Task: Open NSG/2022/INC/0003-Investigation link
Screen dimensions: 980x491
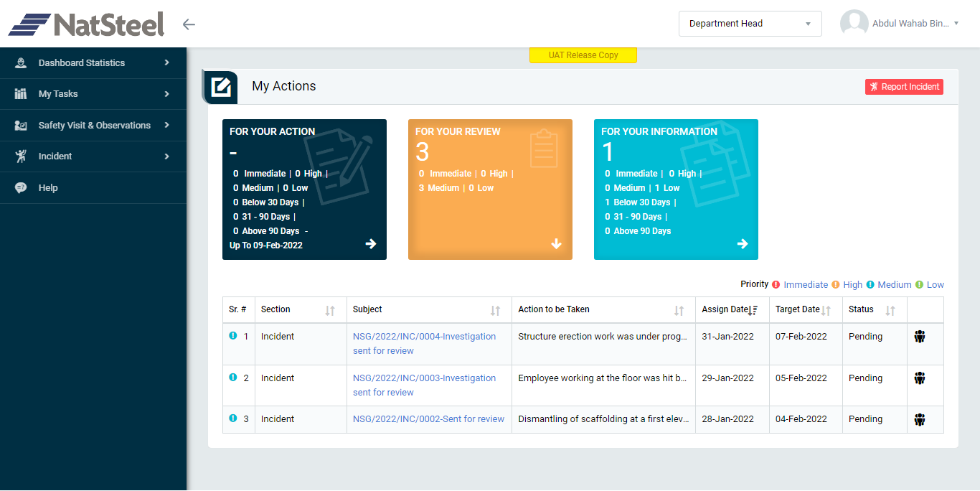Action: 424,385
